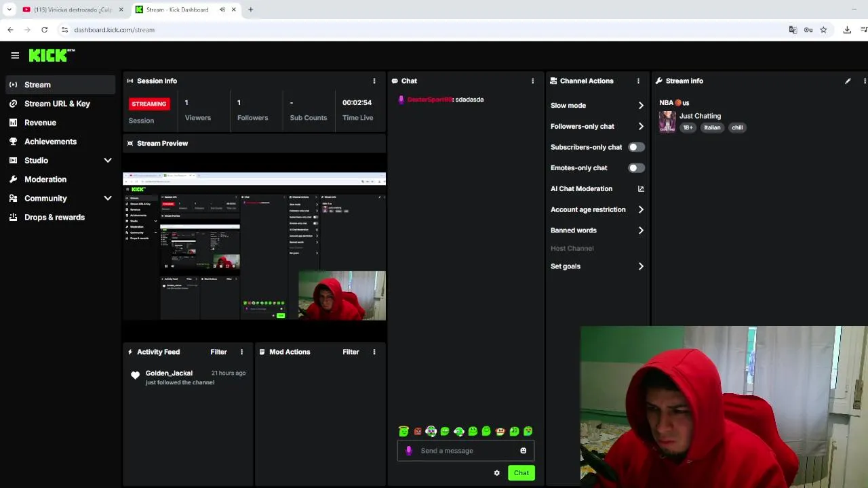Open Session Info options menu
Screen dimensions: 868x488
click(x=374, y=81)
